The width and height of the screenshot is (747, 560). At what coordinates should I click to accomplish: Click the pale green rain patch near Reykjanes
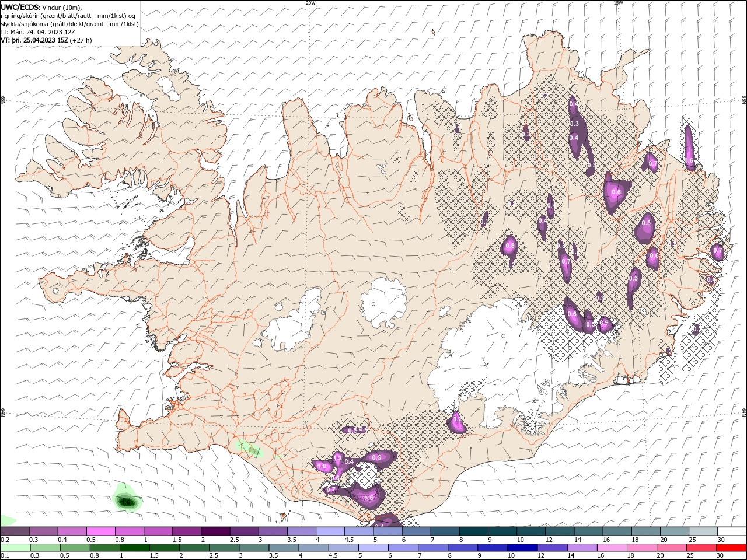[x=249, y=449]
